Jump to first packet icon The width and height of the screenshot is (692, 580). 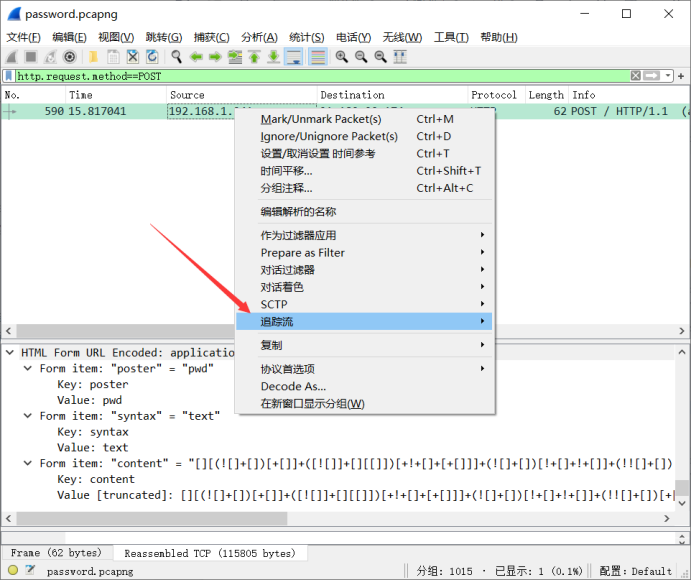(x=254, y=57)
